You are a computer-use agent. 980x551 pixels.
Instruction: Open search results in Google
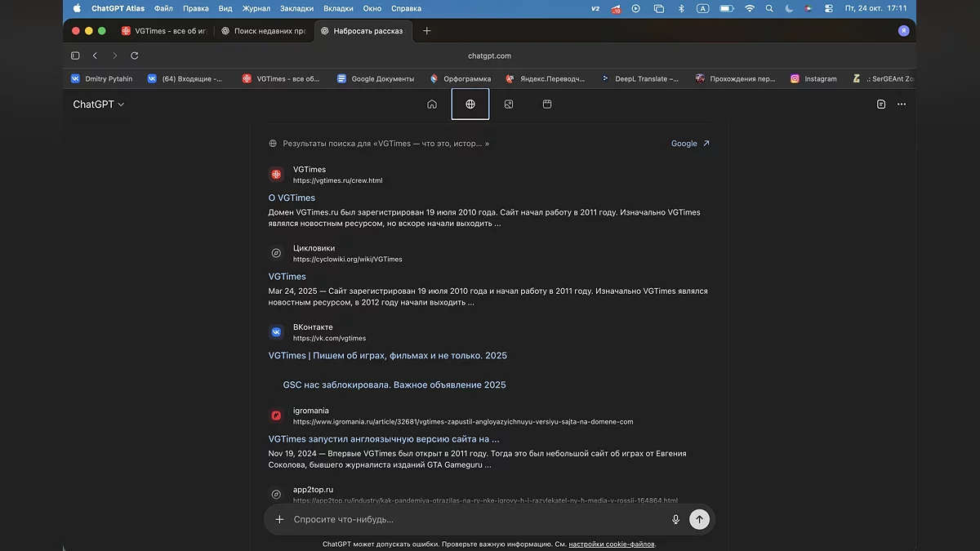point(690,144)
